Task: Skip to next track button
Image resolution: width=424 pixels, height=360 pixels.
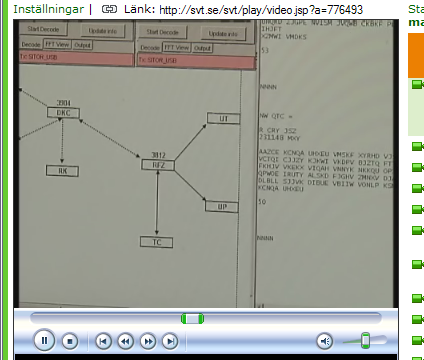Action: coord(170,341)
